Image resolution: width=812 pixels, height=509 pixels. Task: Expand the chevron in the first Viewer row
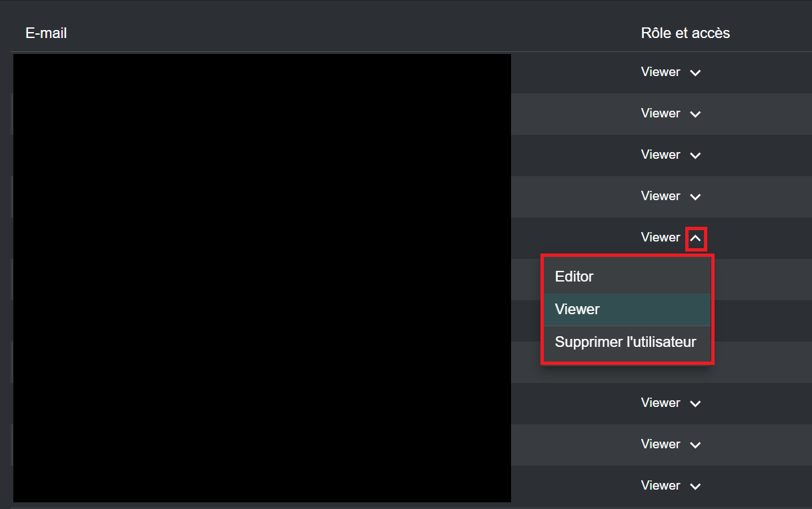[x=695, y=73]
